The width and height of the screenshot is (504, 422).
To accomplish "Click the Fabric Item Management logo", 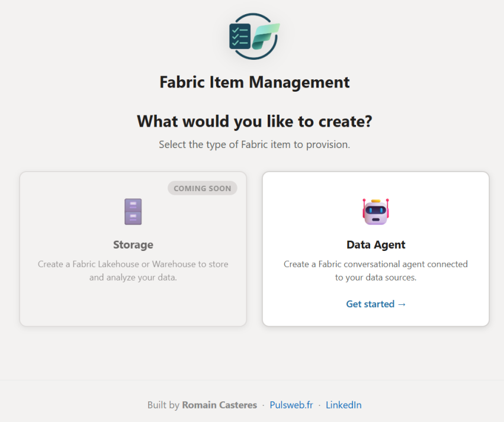I will coord(254,36).
